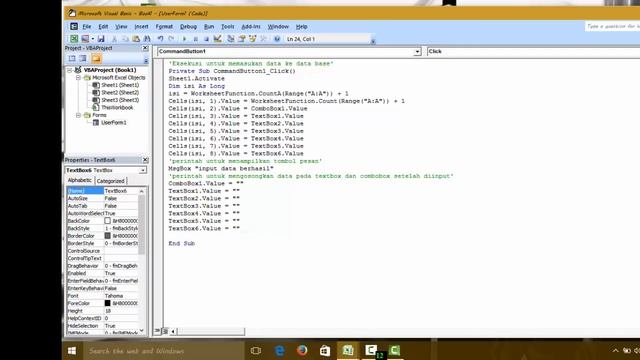Open Windows Store from the taskbar
640x360 pixels.
325,351
